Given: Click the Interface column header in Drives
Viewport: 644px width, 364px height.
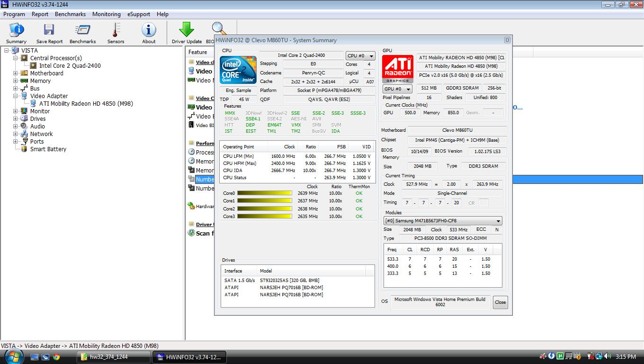Looking at the screenshot, I should [239, 271].
